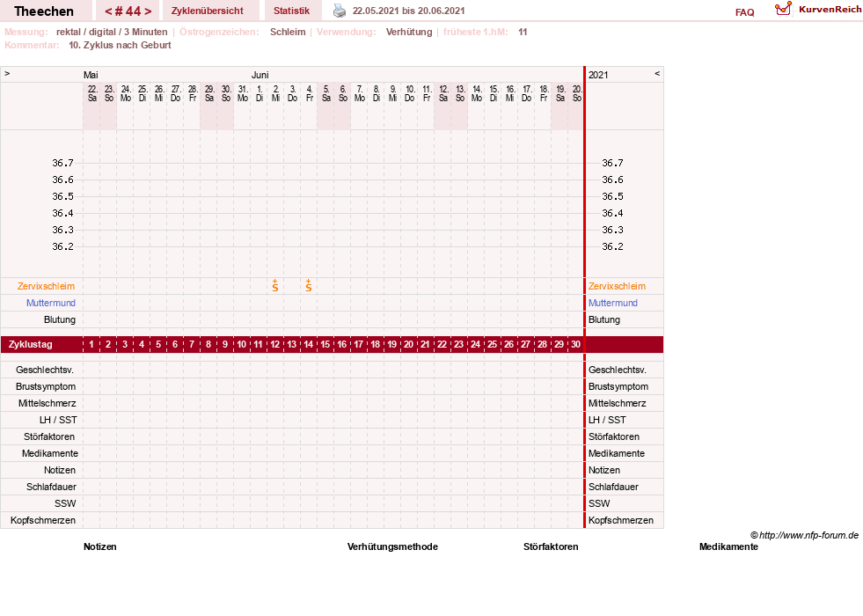Click the left Kopfschmerzen row label
The height and width of the screenshot is (616, 863).
coord(43,520)
